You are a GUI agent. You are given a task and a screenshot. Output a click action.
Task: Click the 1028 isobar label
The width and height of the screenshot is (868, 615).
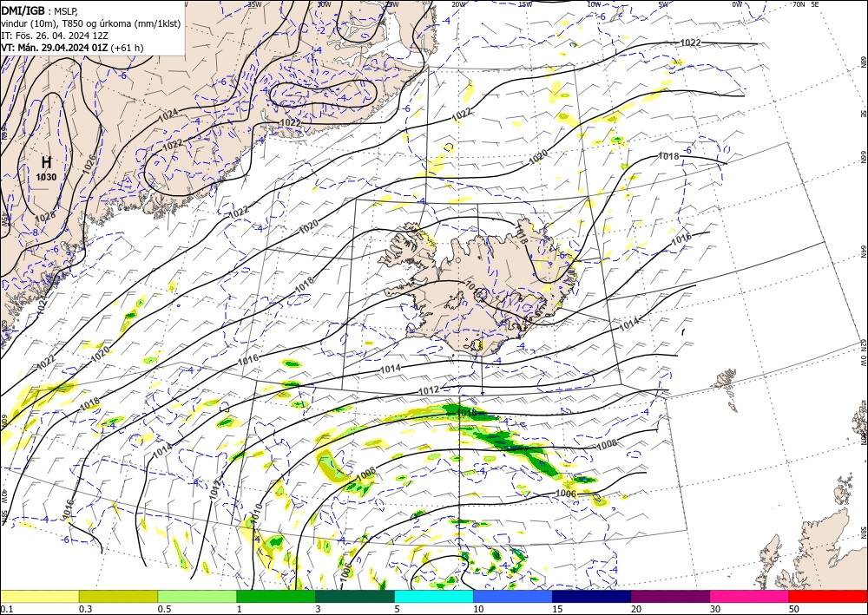45,216
